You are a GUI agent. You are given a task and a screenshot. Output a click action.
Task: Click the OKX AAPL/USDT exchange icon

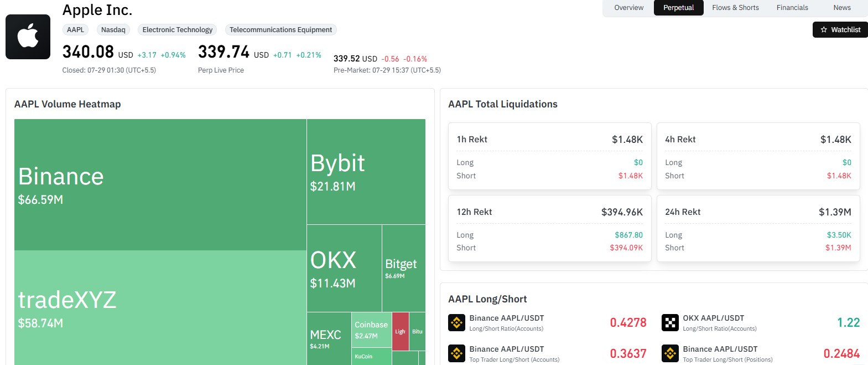[x=671, y=322]
